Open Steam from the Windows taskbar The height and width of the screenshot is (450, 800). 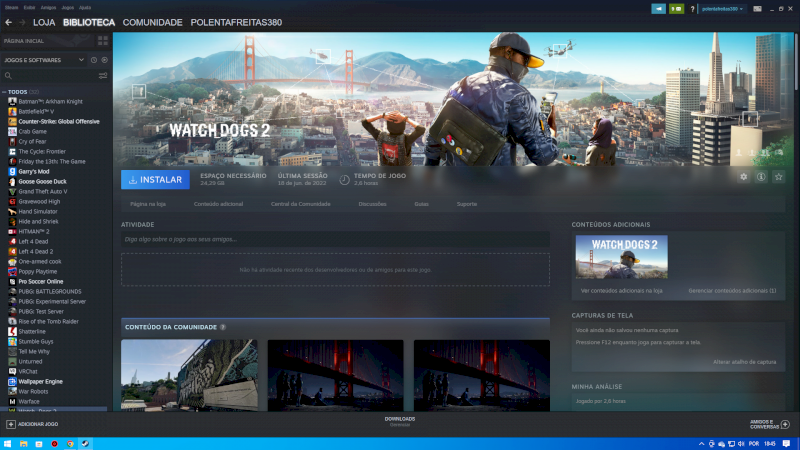coord(85,443)
